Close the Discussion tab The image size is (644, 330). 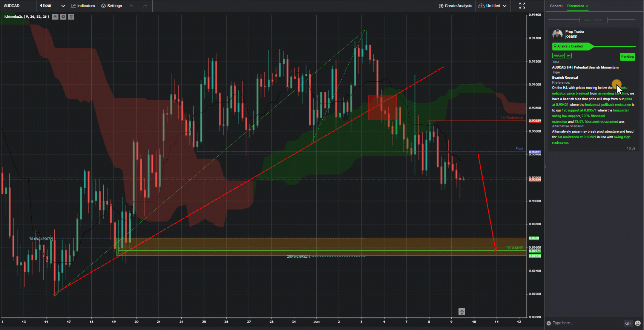(587, 6)
